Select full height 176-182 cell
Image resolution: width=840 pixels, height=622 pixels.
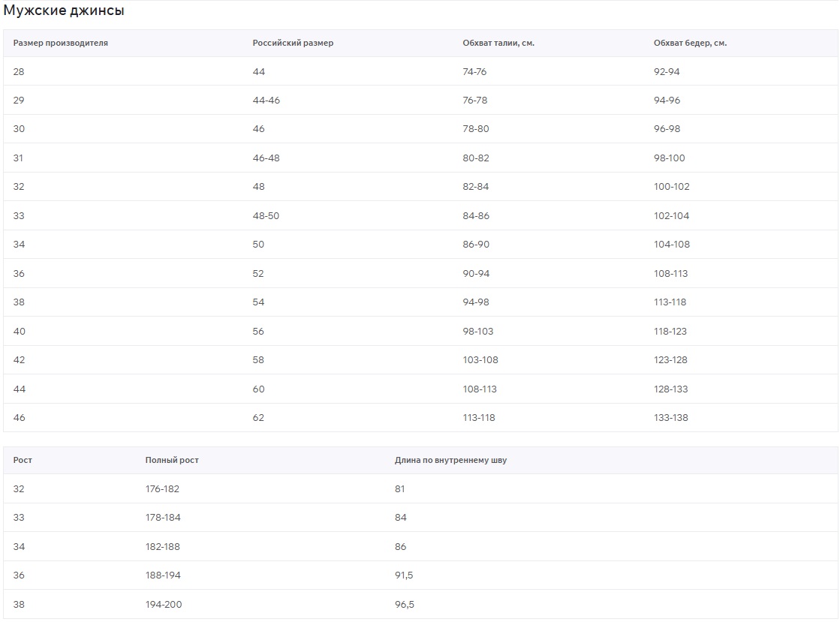coord(162,488)
